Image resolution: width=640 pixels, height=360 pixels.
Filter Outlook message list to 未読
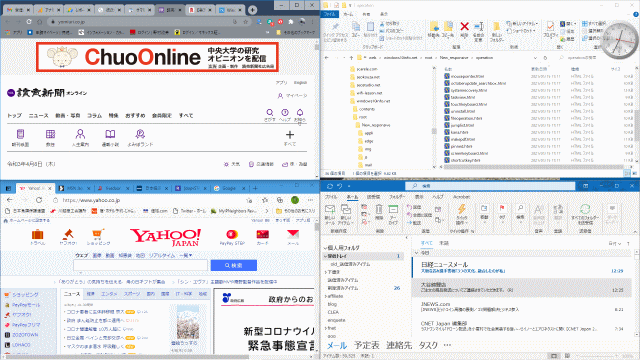pos(444,243)
